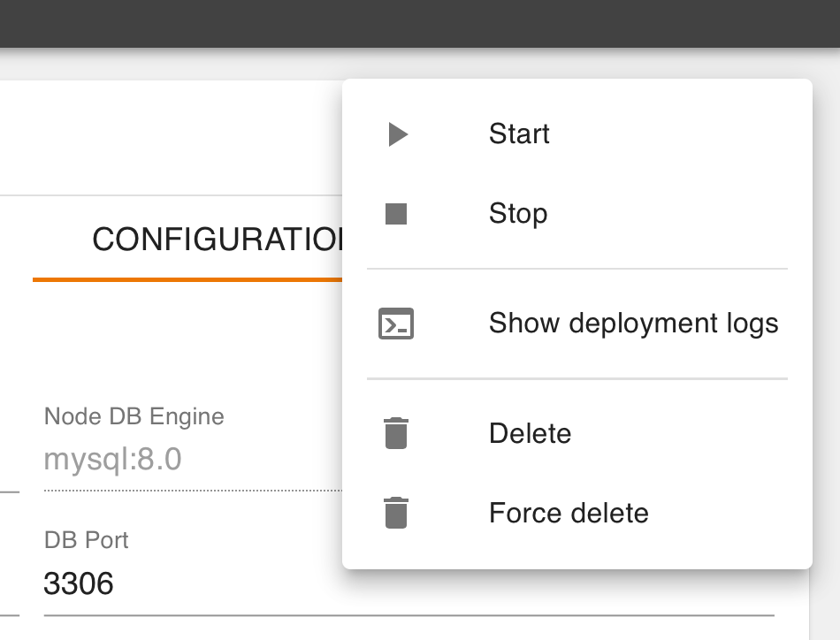The height and width of the screenshot is (640, 840).
Task: Choose Force delete from the menu
Action: click(x=569, y=513)
